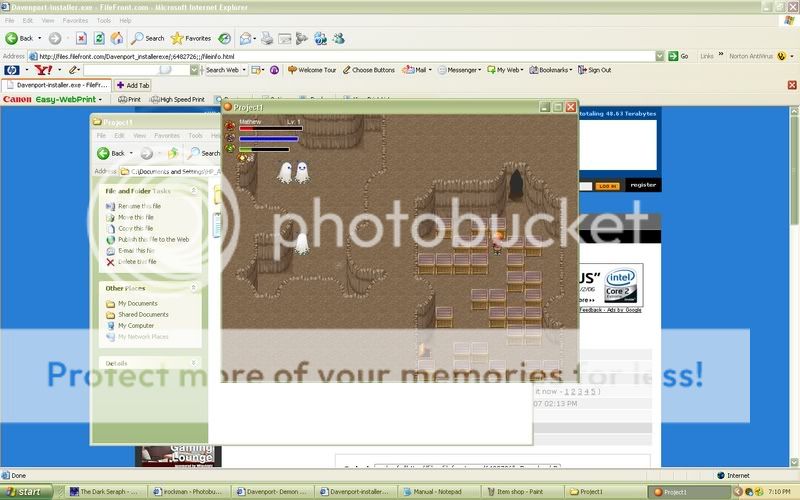Click the red health bar in game
This screenshot has width=800, height=500.
270,129
